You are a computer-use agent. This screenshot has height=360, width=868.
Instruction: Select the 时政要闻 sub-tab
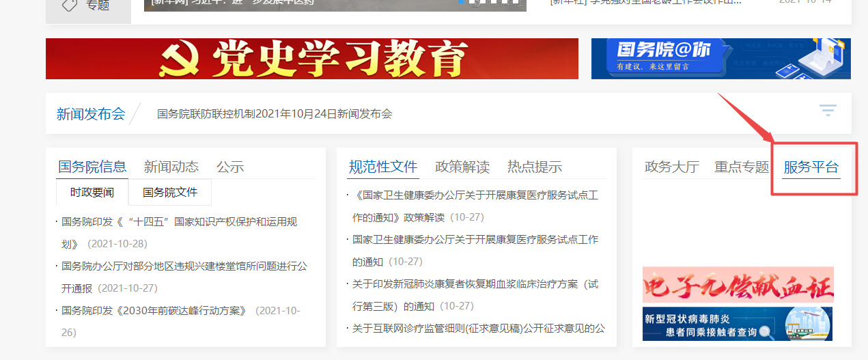pos(92,193)
